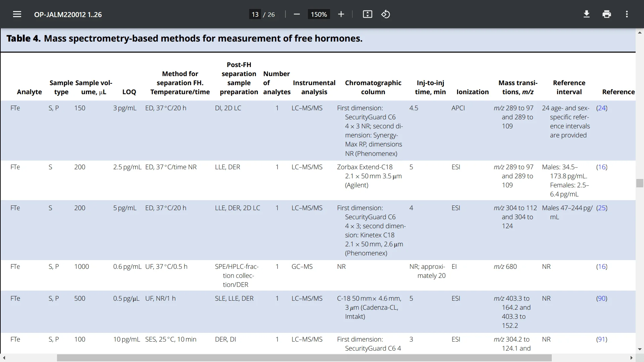Viewport: 644px width, 362px height.
Task: Click the 'Mass transitions, m/z' header
Action: point(518,87)
